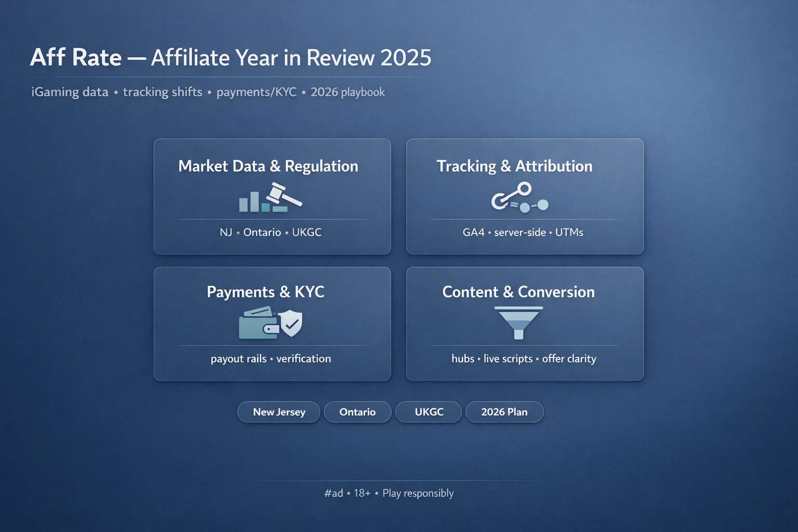Open the 2026 Plan pill
The width and height of the screenshot is (798, 532).
coord(504,412)
